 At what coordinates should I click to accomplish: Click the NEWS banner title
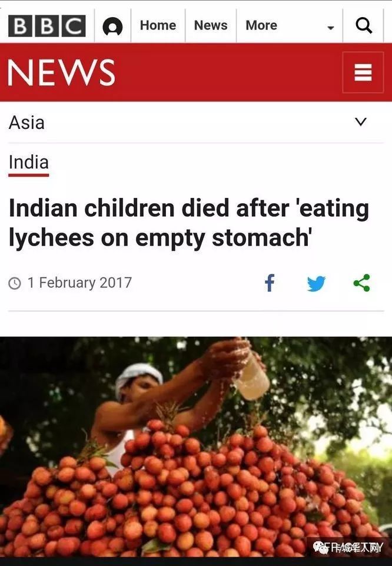click(x=61, y=72)
